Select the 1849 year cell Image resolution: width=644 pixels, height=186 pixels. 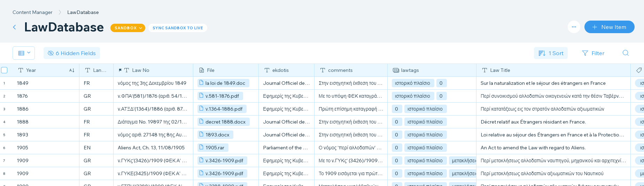[46, 83]
